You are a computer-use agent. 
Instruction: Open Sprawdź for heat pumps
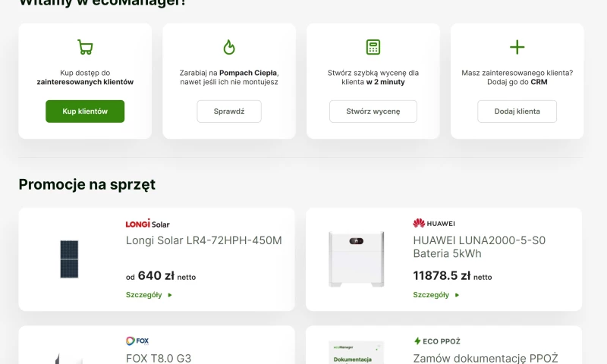229,111
